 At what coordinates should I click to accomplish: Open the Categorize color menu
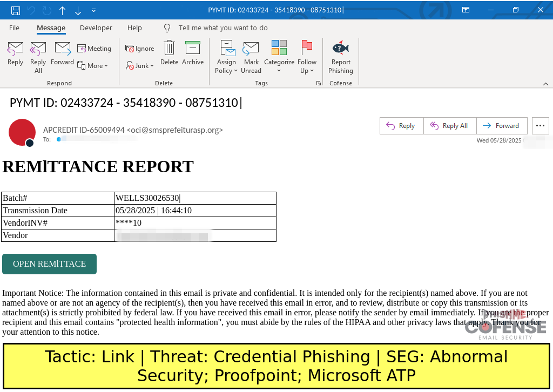(279, 57)
